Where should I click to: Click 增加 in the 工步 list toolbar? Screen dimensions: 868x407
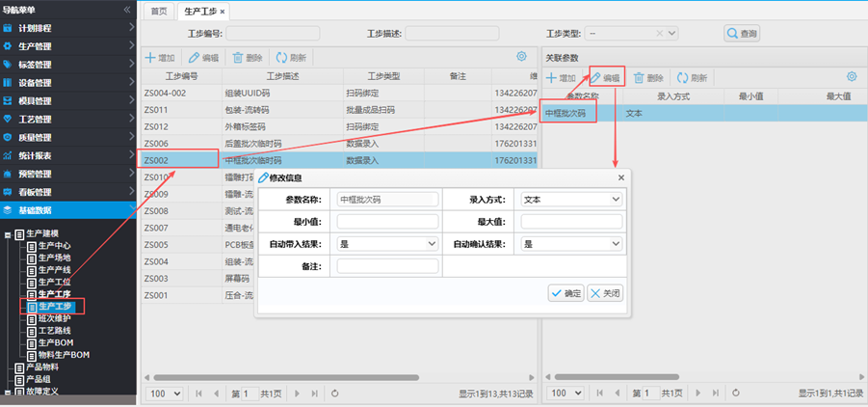[x=160, y=57]
